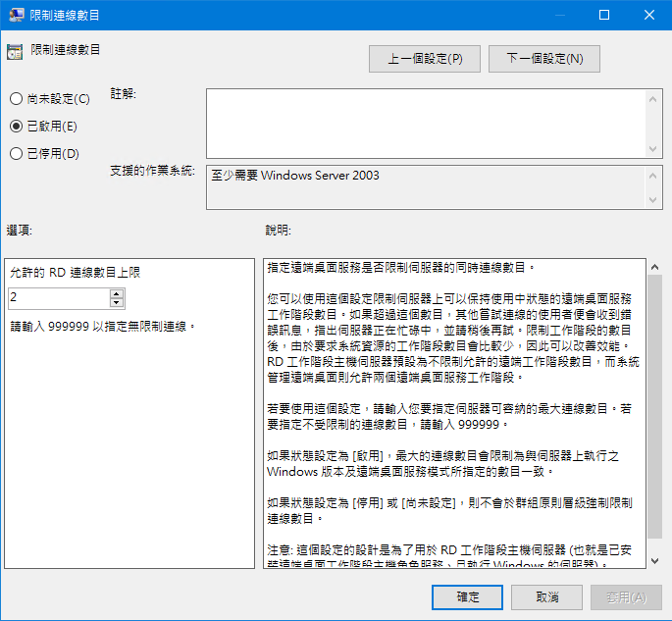Go to previous setting with 上一個設定
The width and height of the screenshot is (672, 621).
(x=425, y=59)
